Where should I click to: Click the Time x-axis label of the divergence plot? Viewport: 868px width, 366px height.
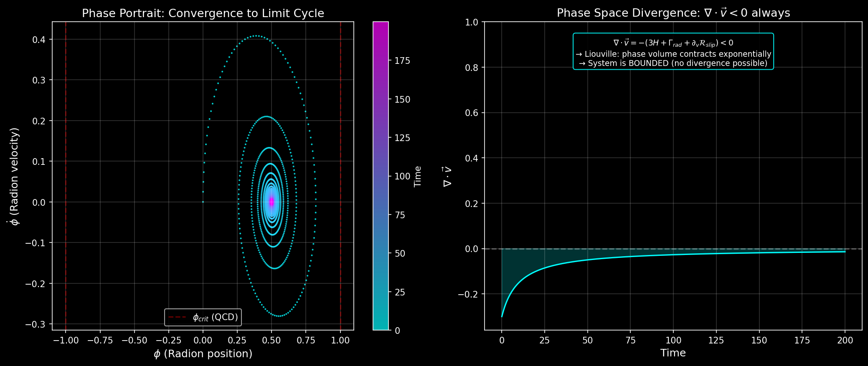tap(673, 353)
